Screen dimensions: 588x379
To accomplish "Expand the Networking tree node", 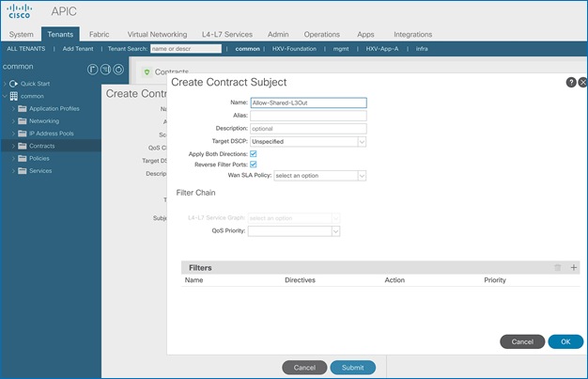I will [x=13, y=121].
